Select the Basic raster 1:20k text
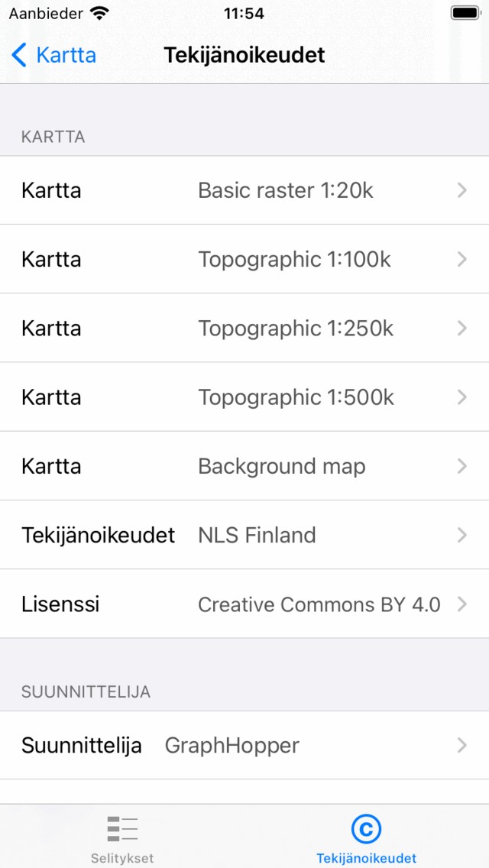 [x=286, y=190]
